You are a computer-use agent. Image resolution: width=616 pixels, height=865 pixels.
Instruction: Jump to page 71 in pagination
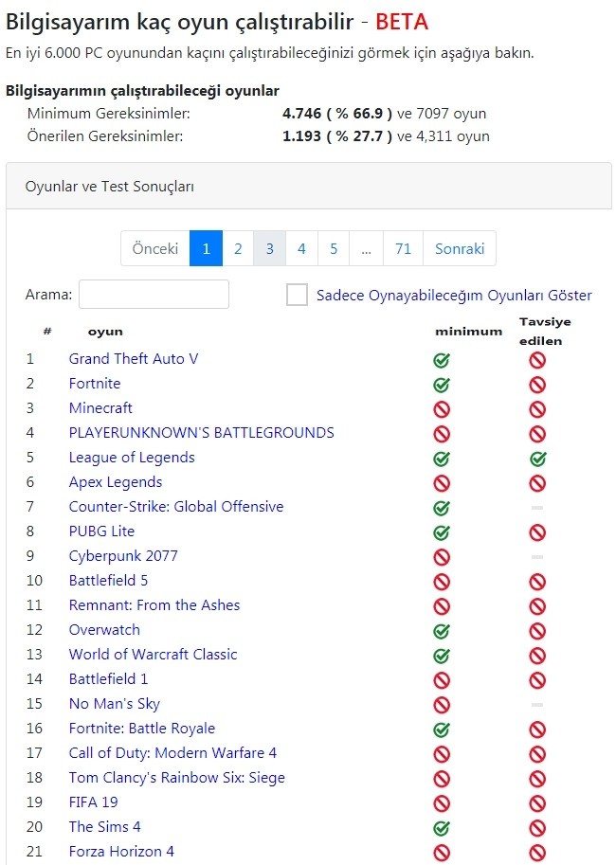[x=403, y=248]
